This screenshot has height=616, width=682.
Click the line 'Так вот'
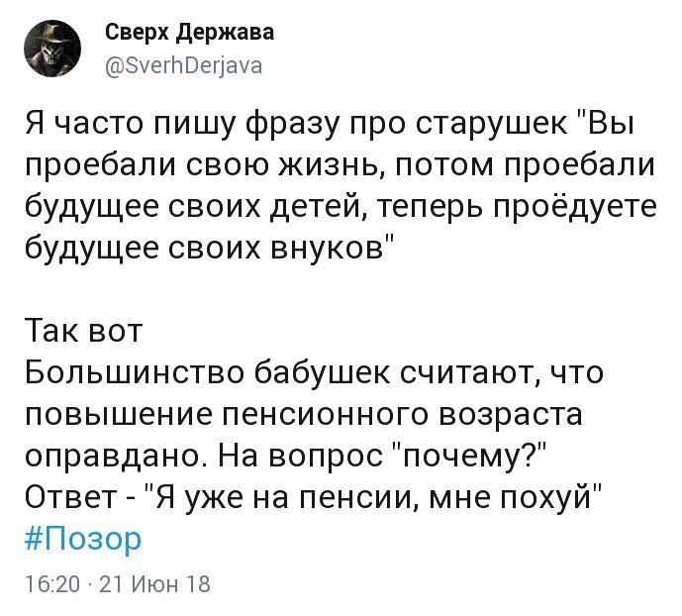[83, 330]
